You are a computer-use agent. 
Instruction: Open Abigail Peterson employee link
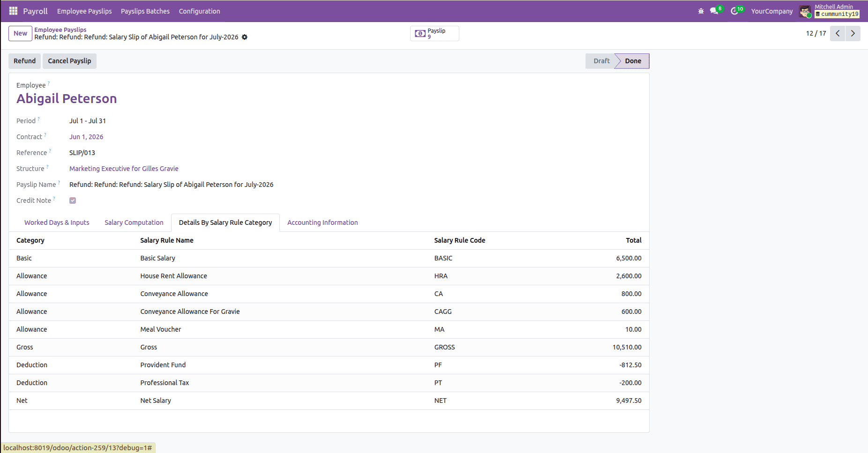[x=67, y=98]
